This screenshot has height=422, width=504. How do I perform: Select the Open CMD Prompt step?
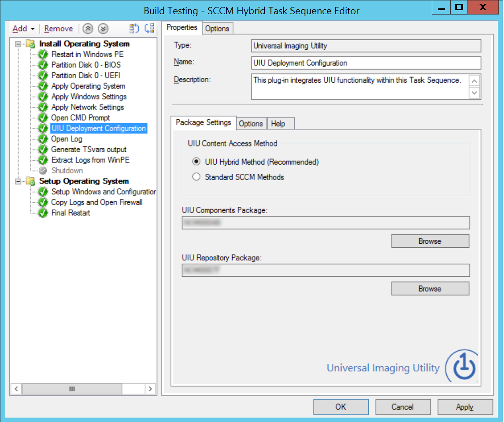81,118
